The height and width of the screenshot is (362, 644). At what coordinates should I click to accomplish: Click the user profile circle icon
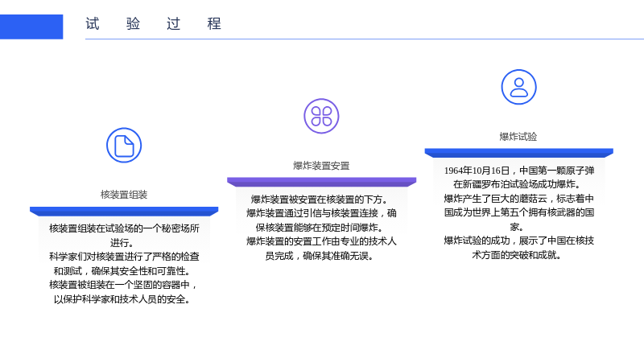(518, 87)
